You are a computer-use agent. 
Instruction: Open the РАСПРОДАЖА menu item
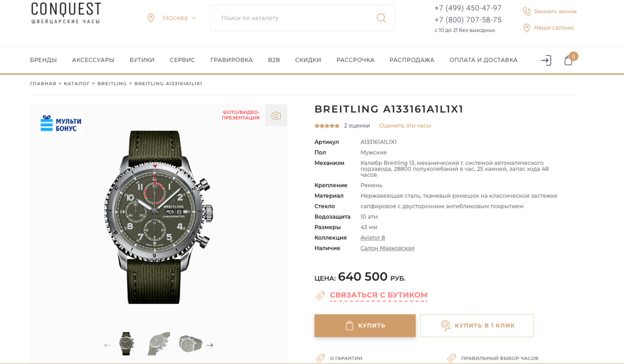point(411,60)
